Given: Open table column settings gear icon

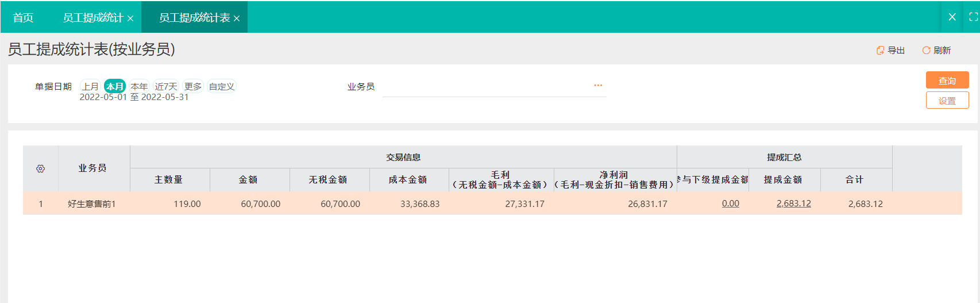Looking at the screenshot, I should coord(40,168).
